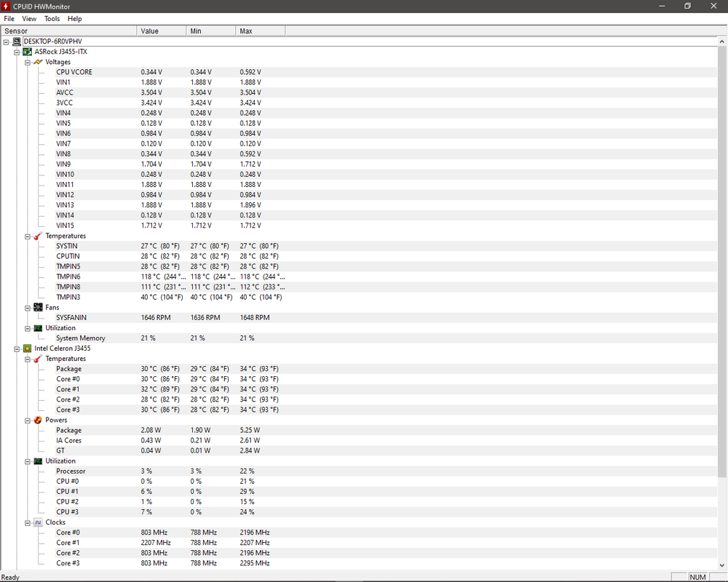Click the 5.25 W package max value
Image resolution: width=728 pixels, height=582 pixels.
click(x=250, y=430)
